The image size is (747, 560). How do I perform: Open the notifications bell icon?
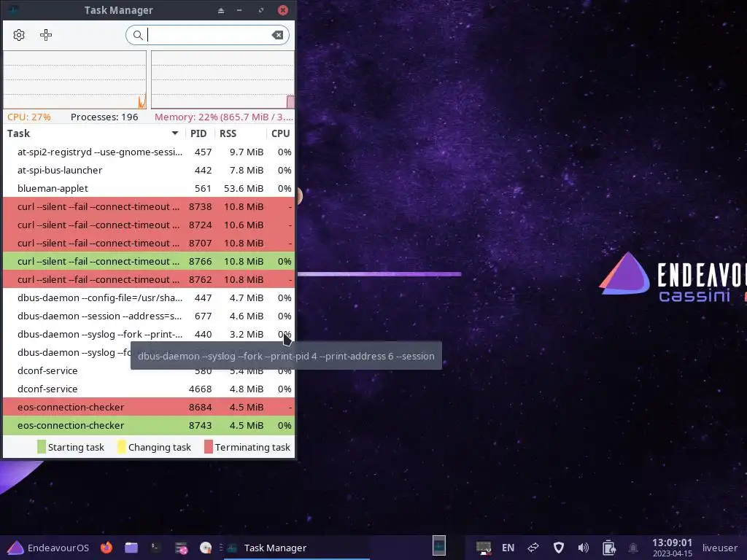pyautogui.click(x=633, y=548)
